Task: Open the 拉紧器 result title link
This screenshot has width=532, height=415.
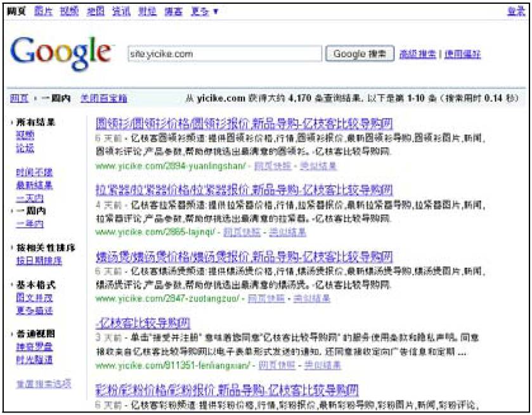Action: coord(244,190)
